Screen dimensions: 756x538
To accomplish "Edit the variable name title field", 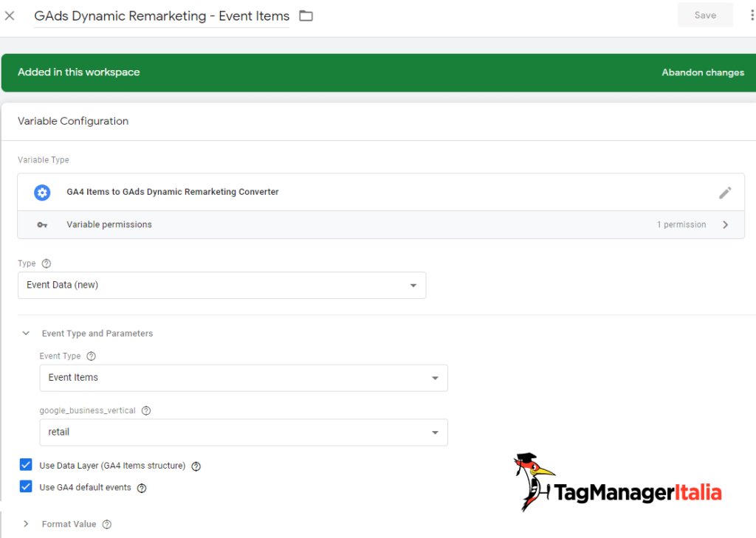I will [162, 16].
